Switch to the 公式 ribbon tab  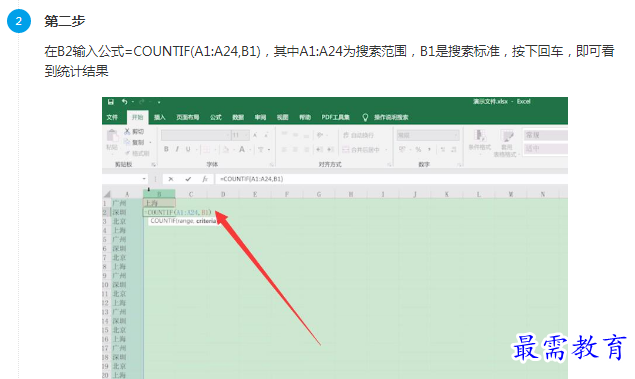[215, 117]
